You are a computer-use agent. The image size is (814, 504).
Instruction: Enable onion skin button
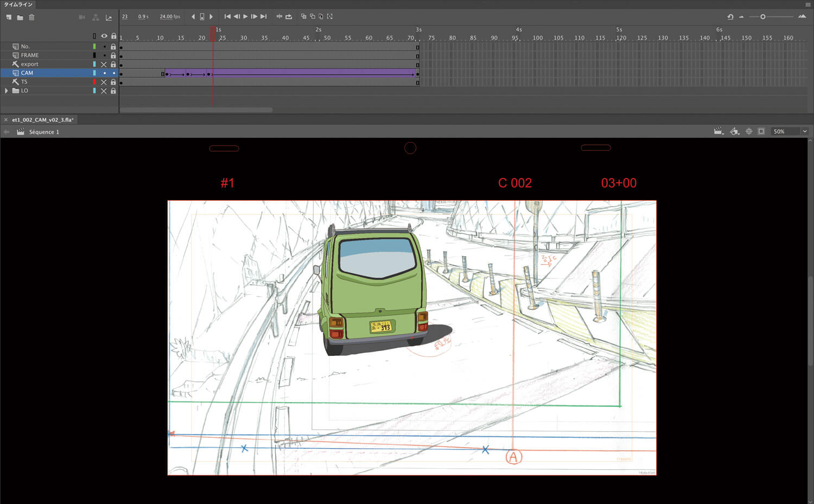303,17
